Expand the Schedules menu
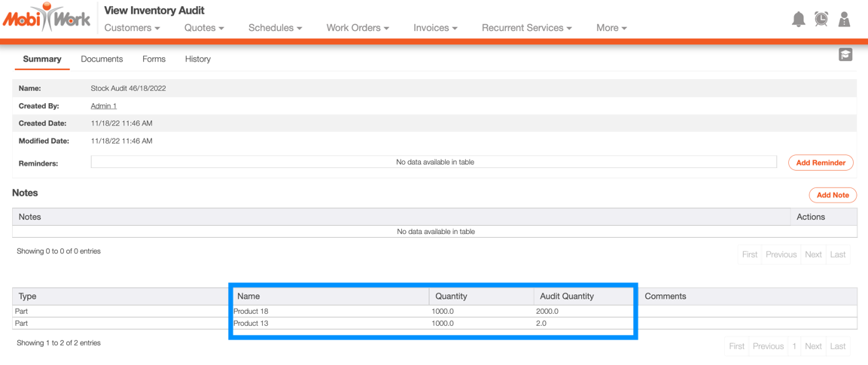The height and width of the screenshot is (365, 868). 275,28
